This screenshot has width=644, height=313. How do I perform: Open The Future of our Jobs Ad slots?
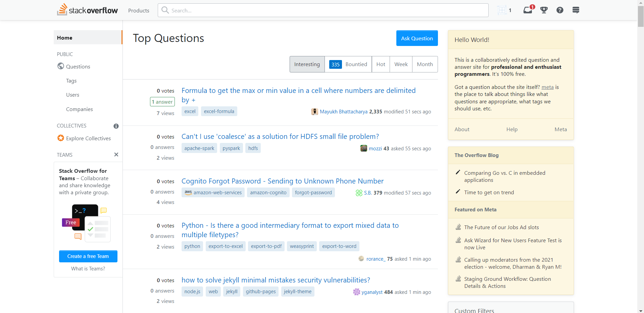click(501, 227)
